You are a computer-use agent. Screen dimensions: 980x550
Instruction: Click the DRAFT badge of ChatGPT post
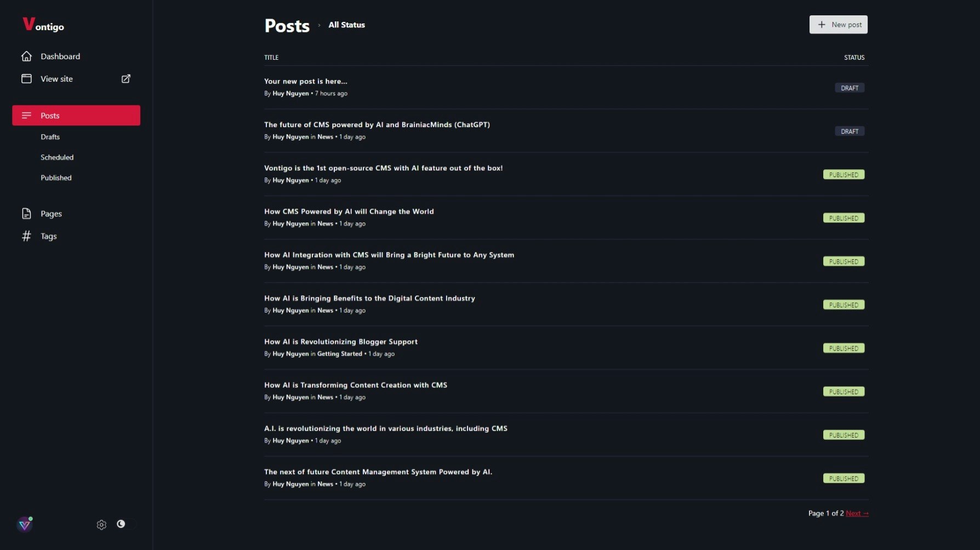pos(850,131)
